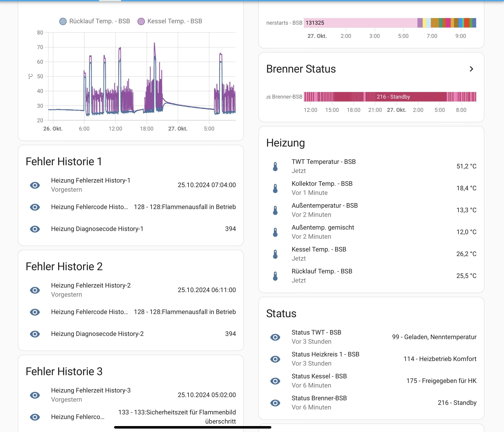Click the eye icon beside Status TWT - BSB
Viewport: 504px width, 432px height.
[275, 337]
